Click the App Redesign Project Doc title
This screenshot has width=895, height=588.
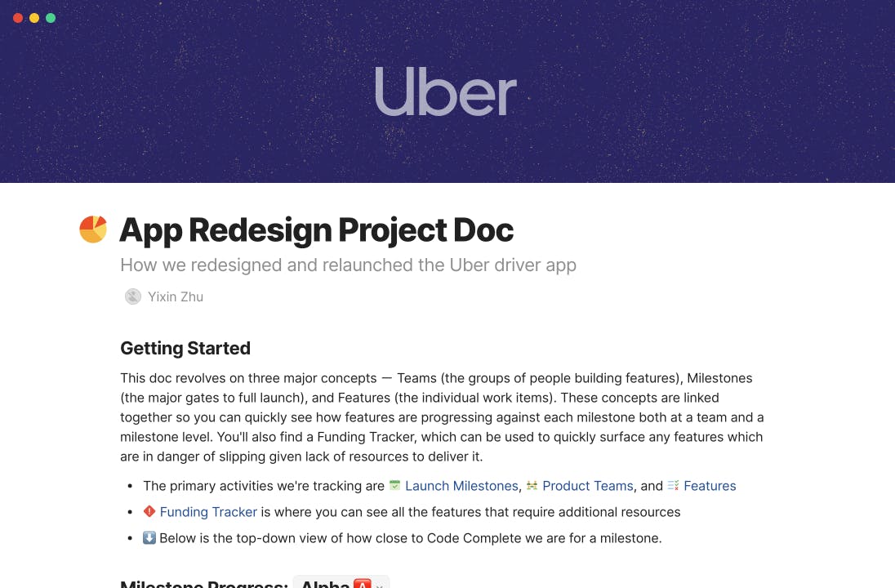(x=316, y=230)
